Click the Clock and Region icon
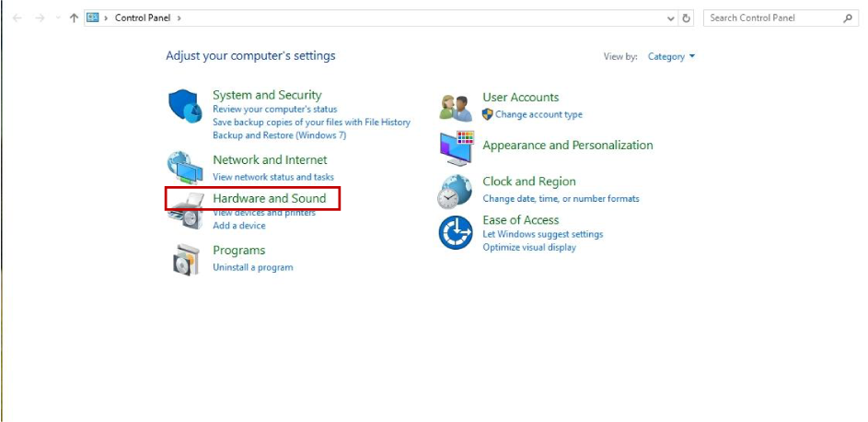Viewport: 868px width, 422px height. tap(455, 191)
